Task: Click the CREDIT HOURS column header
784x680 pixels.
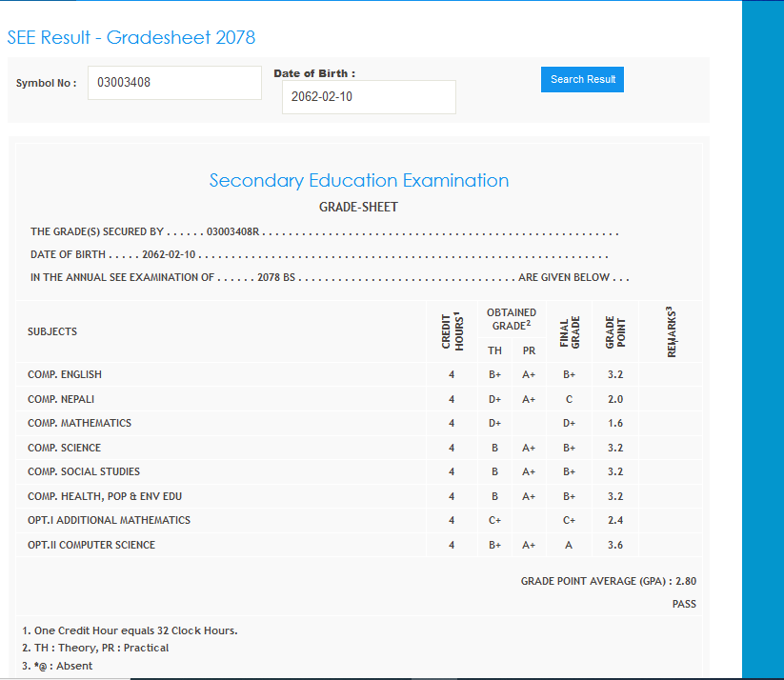Action: tap(452, 331)
